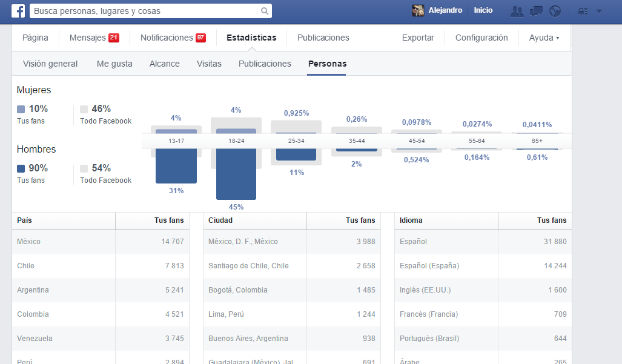The image size is (622, 364).
Task: Open the Página tab
Action: [35, 38]
